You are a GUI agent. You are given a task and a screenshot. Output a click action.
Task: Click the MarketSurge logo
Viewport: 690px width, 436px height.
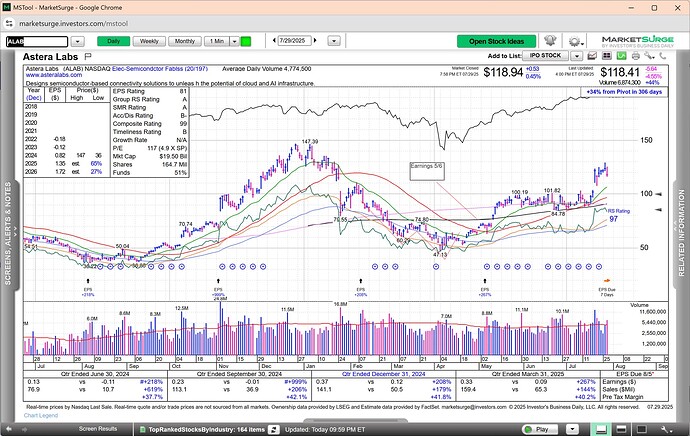pyautogui.click(x=638, y=41)
